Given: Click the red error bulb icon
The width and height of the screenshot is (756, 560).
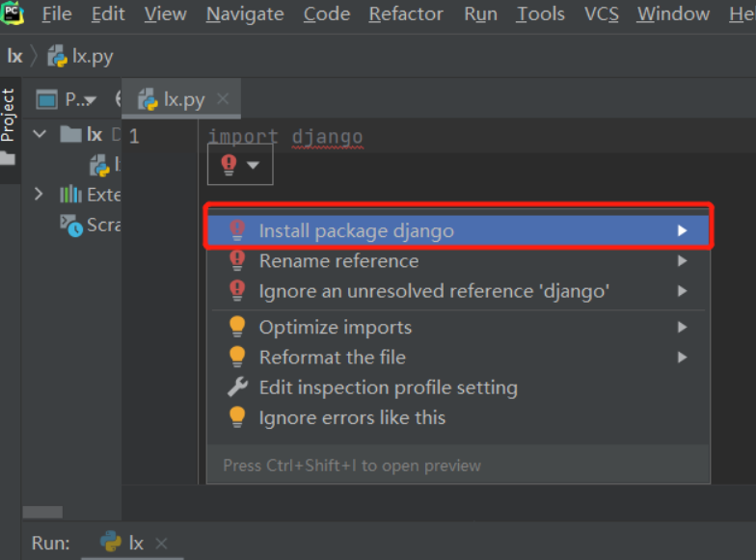Looking at the screenshot, I should [229, 165].
